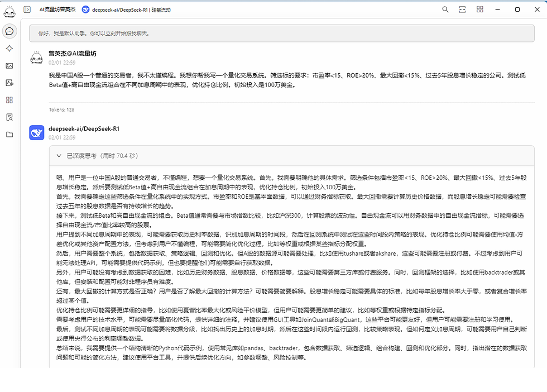547x392 pixels.
Task: Open the user avatar in sidebar top
Action: (x=9, y=12)
